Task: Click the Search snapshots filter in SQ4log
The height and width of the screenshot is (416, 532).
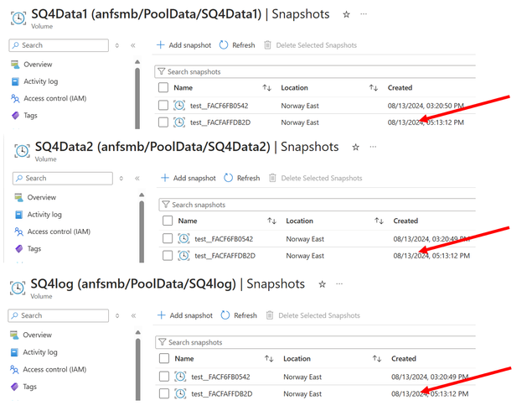Action: (x=316, y=342)
